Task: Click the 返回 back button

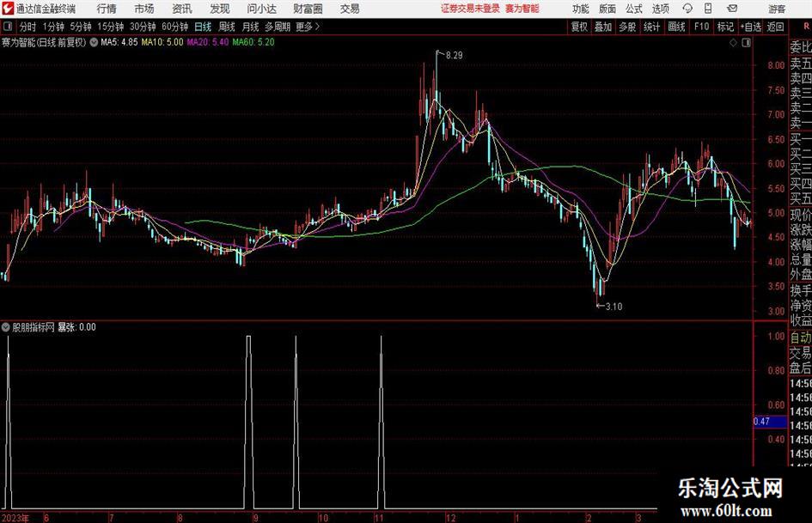Action: pos(775,27)
